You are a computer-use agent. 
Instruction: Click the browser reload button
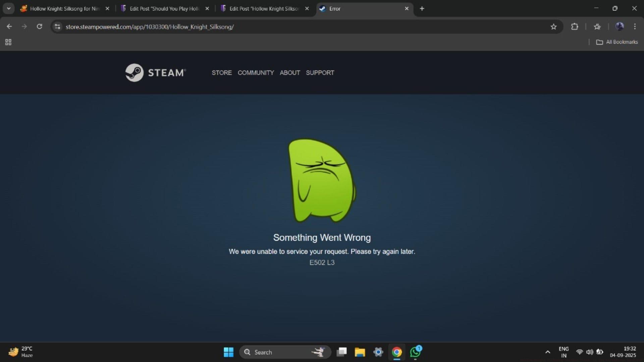39,26
